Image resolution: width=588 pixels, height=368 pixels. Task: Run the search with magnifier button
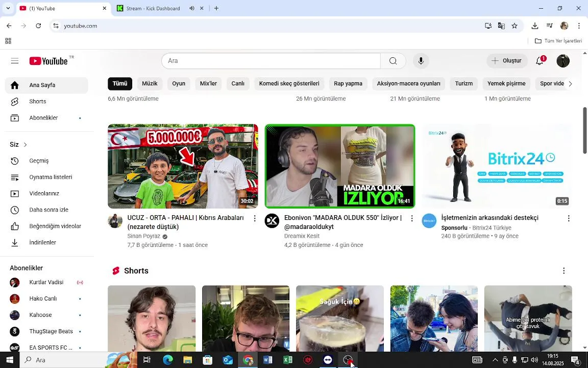coord(393,61)
